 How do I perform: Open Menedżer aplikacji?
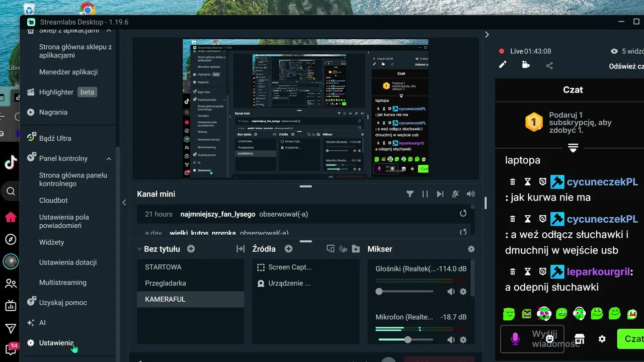point(68,72)
